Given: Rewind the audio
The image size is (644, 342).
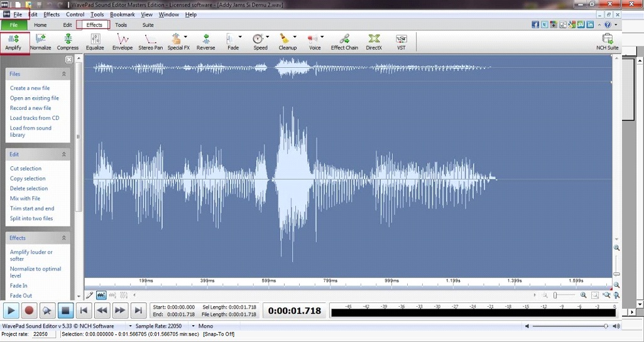Looking at the screenshot, I should coord(102,311).
